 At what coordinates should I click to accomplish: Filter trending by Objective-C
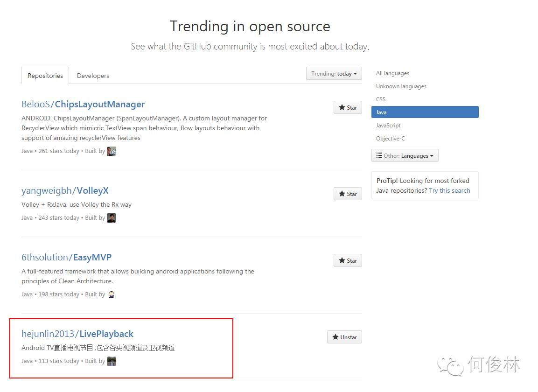[x=390, y=138]
